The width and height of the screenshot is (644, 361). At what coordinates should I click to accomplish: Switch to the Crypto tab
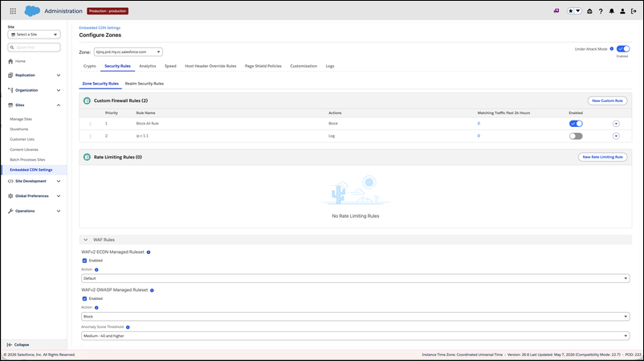click(90, 66)
